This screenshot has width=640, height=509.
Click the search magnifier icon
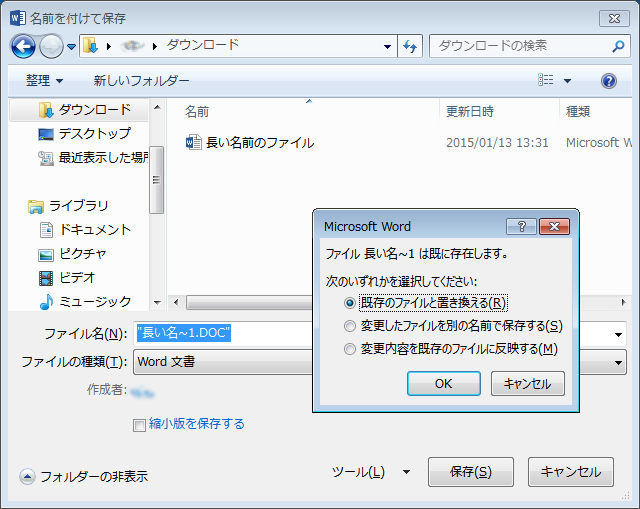click(618, 46)
